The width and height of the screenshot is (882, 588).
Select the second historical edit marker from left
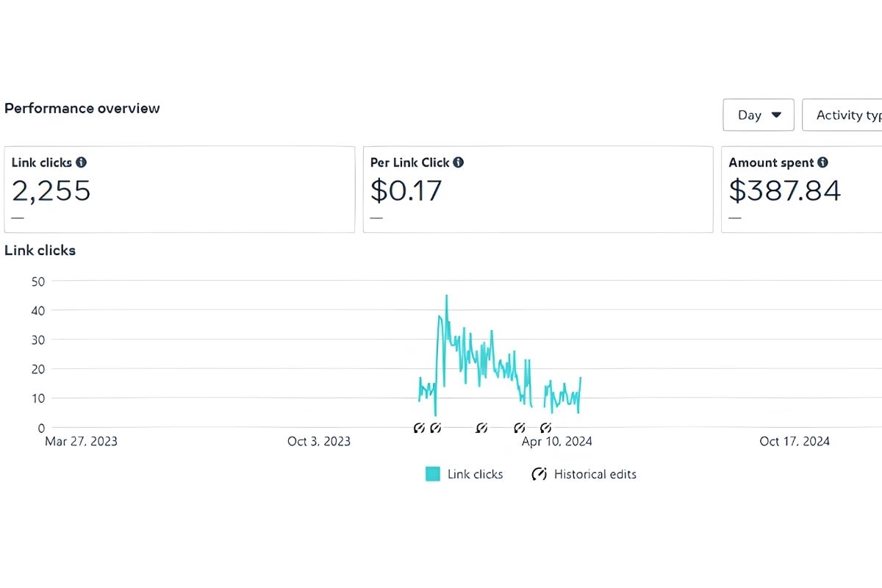(x=435, y=428)
